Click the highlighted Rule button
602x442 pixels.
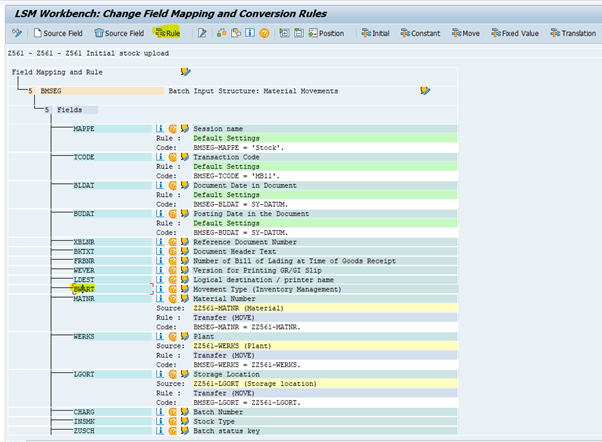pyautogui.click(x=168, y=33)
